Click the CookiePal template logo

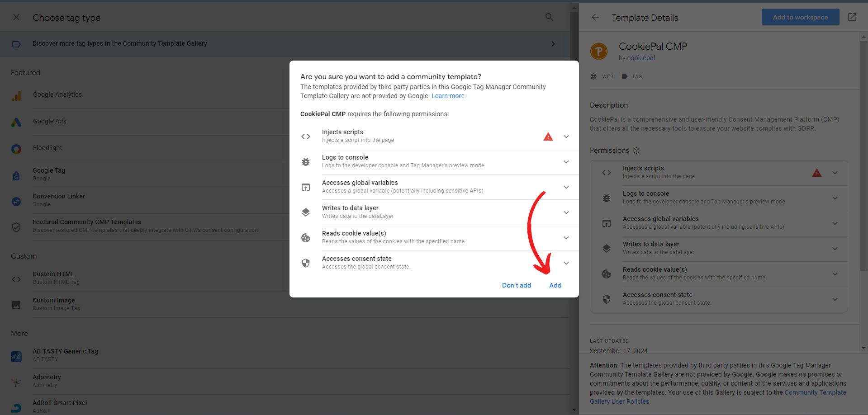pos(598,51)
